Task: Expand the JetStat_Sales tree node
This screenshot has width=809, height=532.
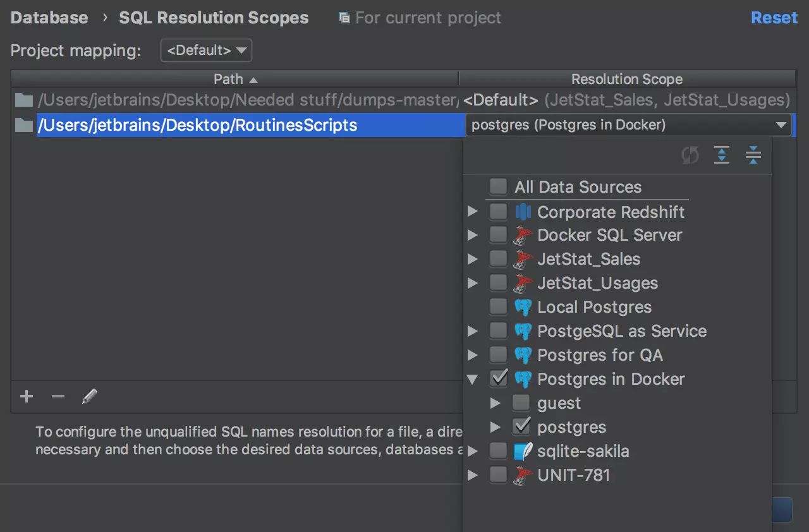Action: pos(472,259)
